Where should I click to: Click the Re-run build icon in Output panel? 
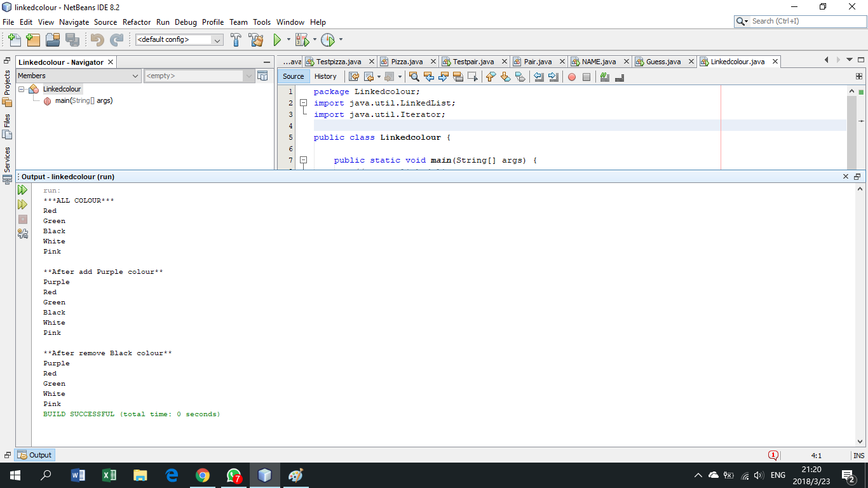coord(22,189)
